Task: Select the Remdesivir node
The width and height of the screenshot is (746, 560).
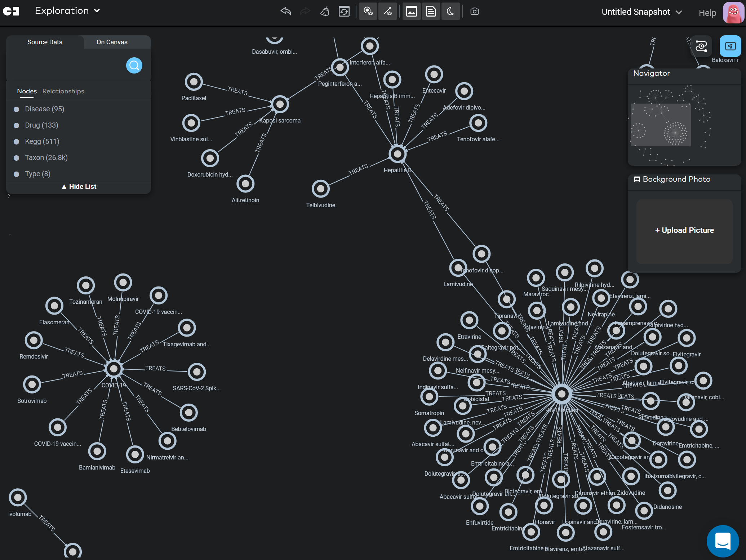Action: 34,340
